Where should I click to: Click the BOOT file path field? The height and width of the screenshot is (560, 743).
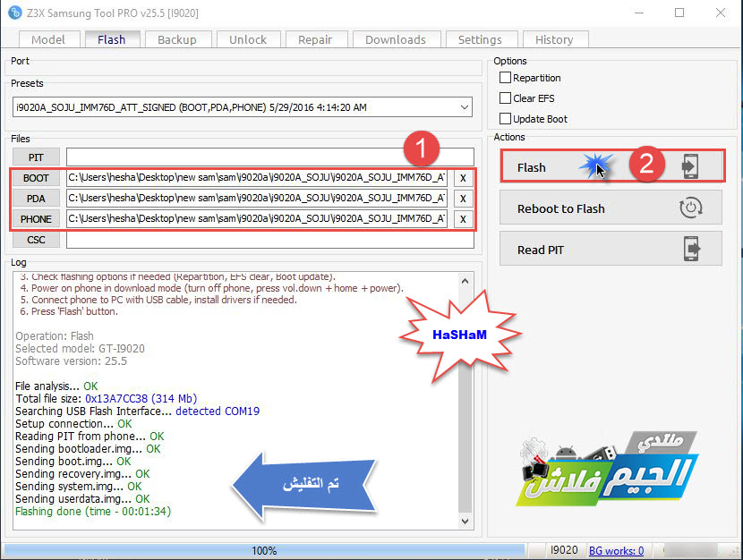[257, 177]
